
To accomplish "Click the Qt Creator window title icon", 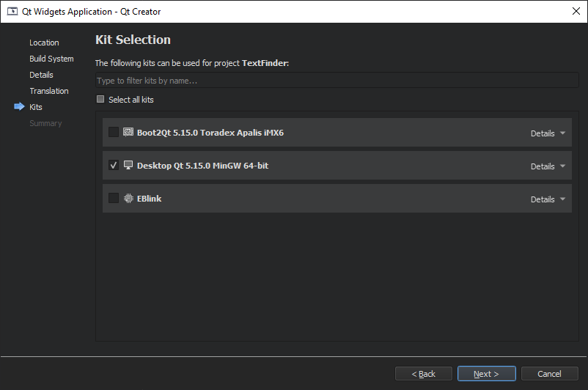I will tap(12, 11).
